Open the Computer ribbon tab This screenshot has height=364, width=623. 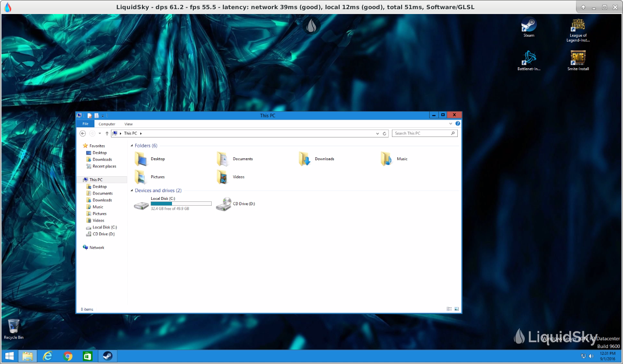[107, 124]
